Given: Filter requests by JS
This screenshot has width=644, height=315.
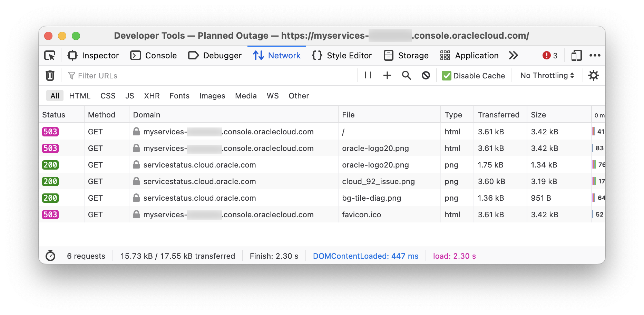Looking at the screenshot, I should point(130,96).
